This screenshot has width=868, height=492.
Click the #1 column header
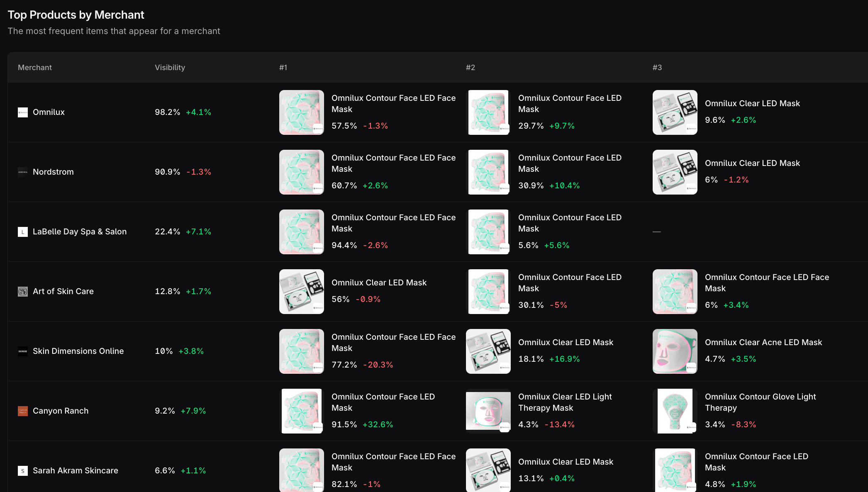[x=283, y=68]
